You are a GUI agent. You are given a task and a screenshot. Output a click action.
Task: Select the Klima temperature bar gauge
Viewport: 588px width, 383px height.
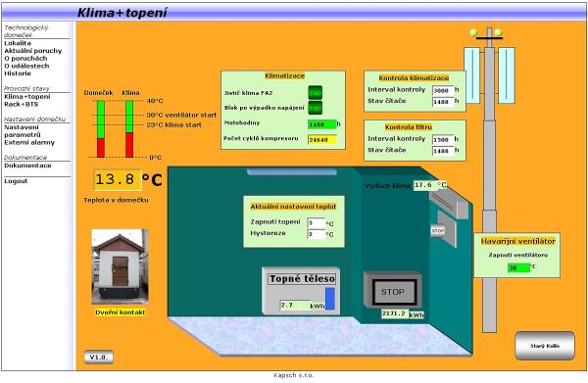coord(129,128)
